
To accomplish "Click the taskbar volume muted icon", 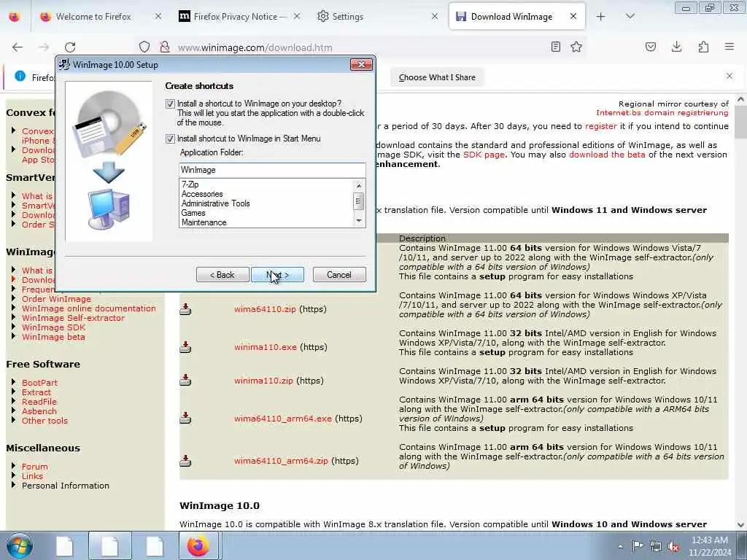I will [673, 547].
